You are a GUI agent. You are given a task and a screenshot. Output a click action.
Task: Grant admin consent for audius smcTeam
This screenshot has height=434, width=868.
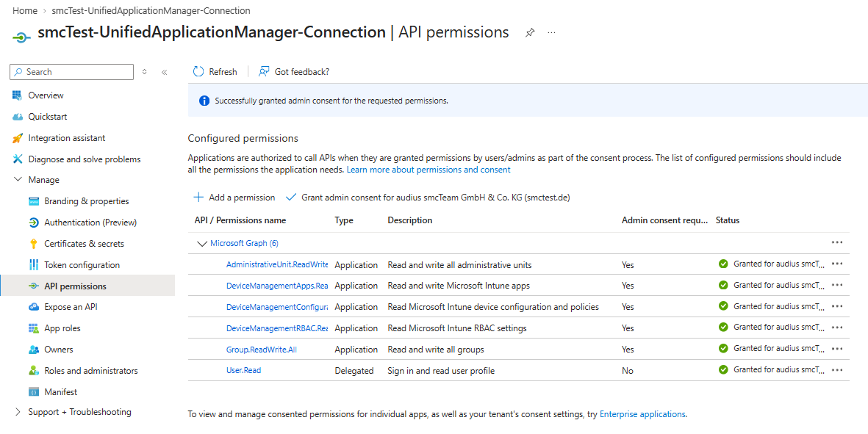tap(428, 198)
